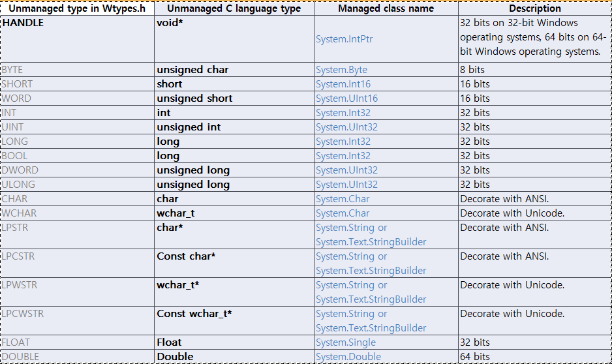Screen dimensions: 612x364
Task: Click "char*" cell in the LPSTR row
Action: (234, 235)
